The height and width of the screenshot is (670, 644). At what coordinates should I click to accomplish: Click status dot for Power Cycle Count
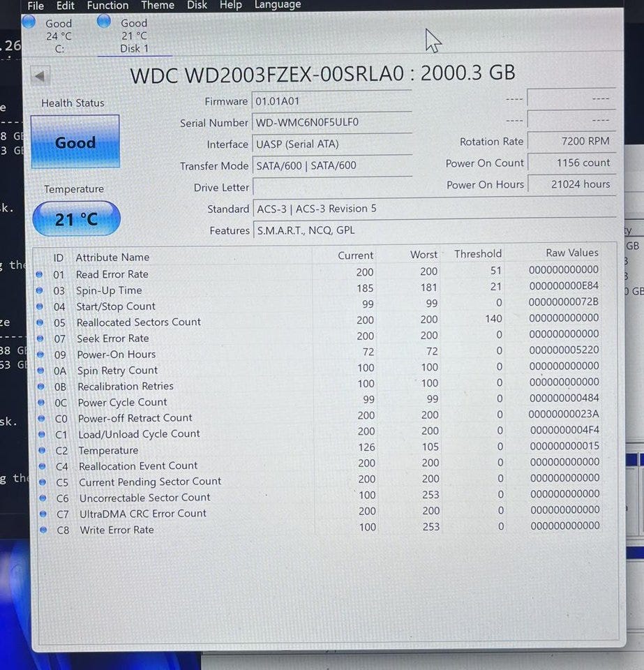pyautogui.click(x=41, y=403)
